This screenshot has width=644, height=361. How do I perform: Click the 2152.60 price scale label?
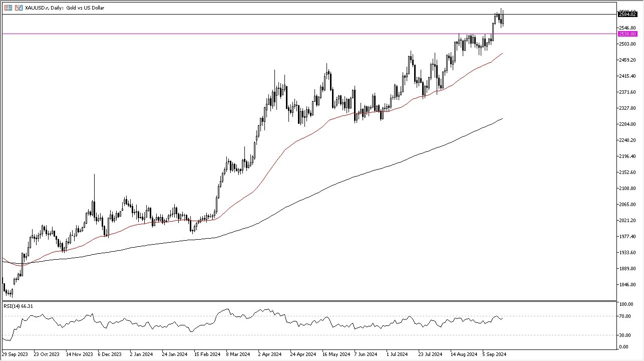627,172
